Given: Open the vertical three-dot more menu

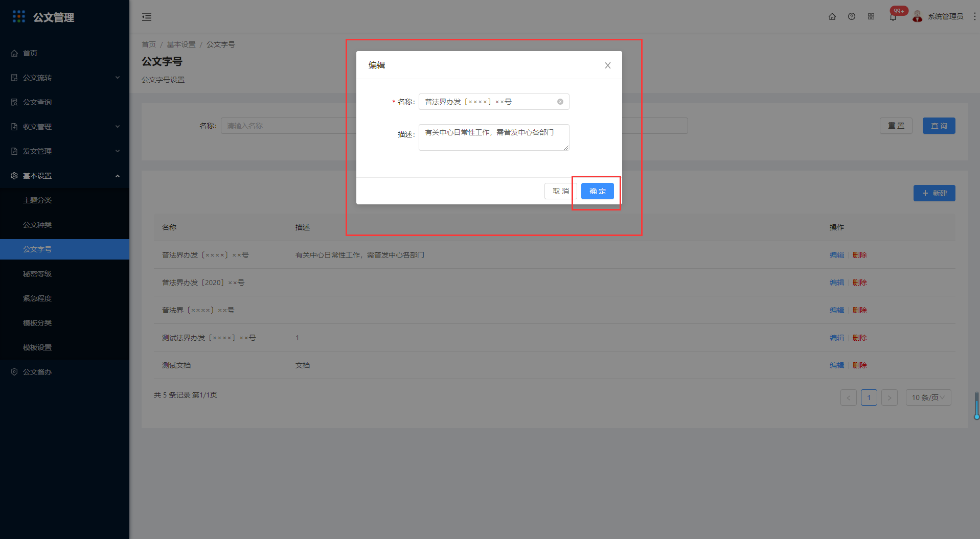Looking at the screenshot, I should (974, 16).
